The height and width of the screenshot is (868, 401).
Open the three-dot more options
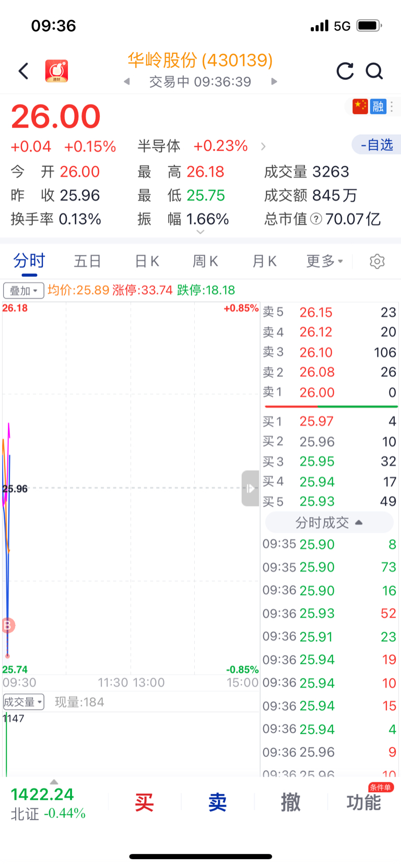(x=392, y=106)
